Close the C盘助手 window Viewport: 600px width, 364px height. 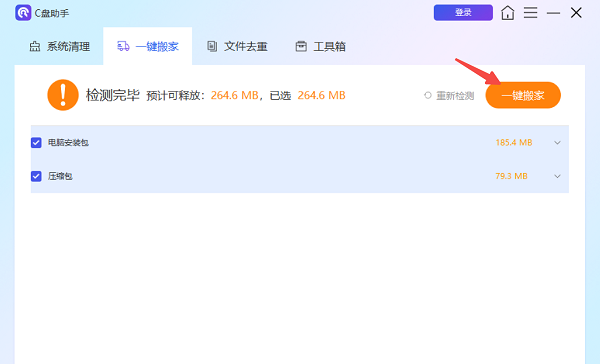[x=576, y=13]
